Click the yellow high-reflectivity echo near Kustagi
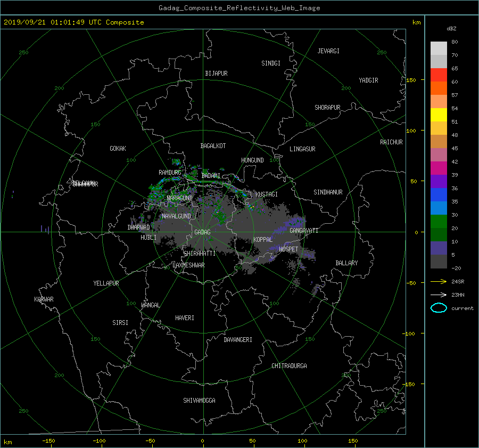 point(252,207)
